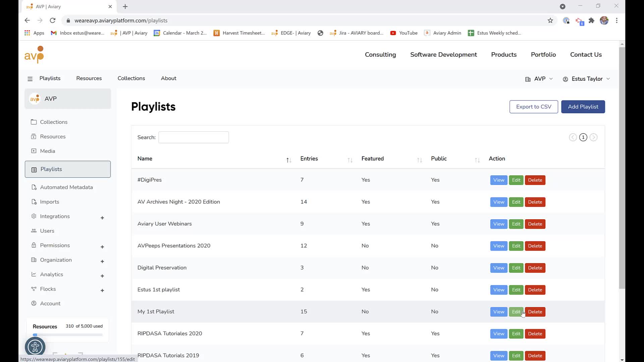Expand the Permissions submenu
This screenshot has height=362, width=644.
[x=102, y=247]
